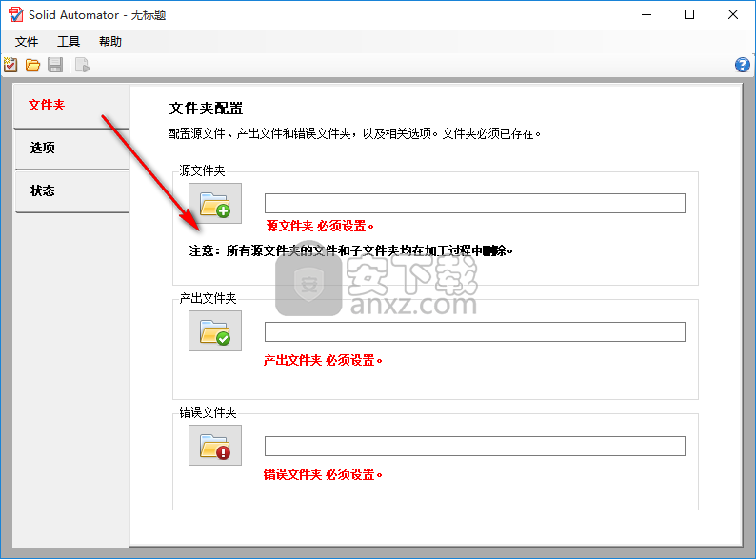Switch to the 选项 tab
Image resolution: width=756 pixels, height=559 pixels.
coord(71,149)
